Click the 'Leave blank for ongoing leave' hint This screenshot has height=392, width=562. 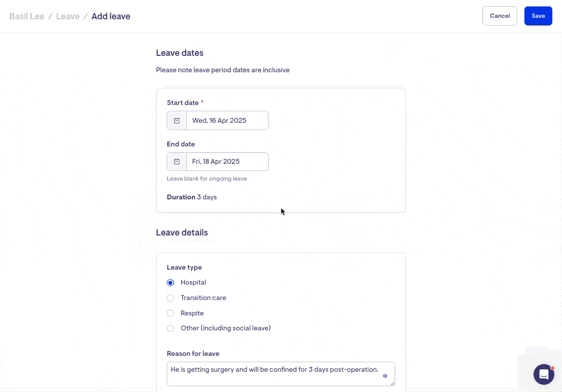click(207, 179)
